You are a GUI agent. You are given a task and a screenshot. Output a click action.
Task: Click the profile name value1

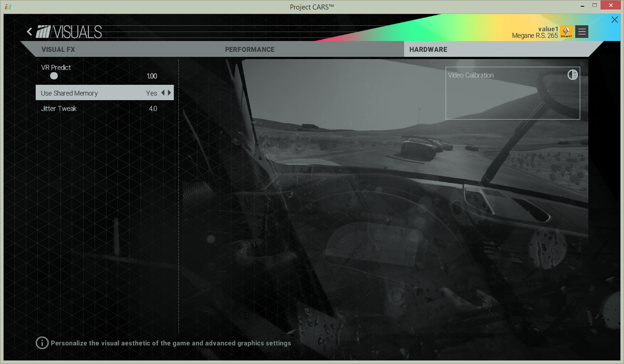click(x=548, y=29)
